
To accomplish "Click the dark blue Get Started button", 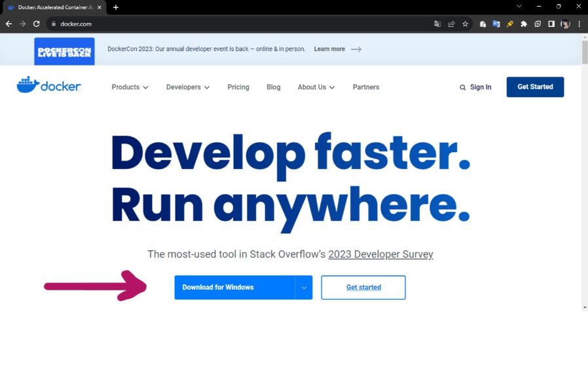I will pyautogui.click(x=535, y=87).
